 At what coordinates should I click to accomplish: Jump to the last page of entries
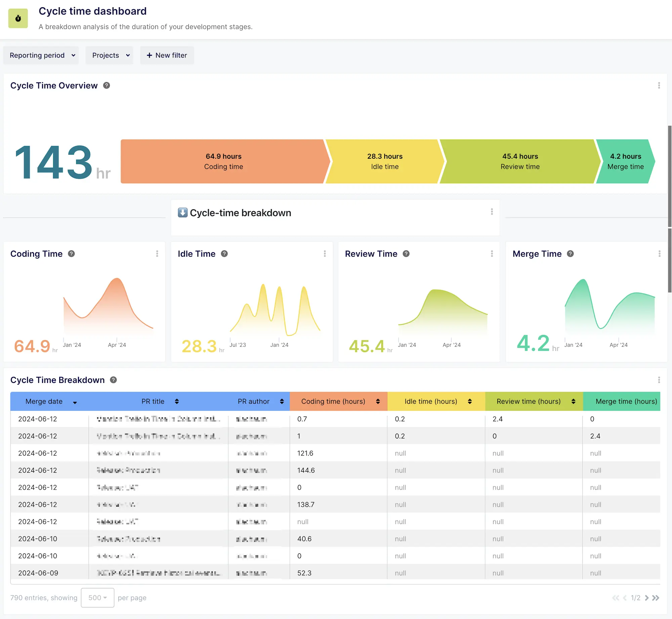(655, 598)
